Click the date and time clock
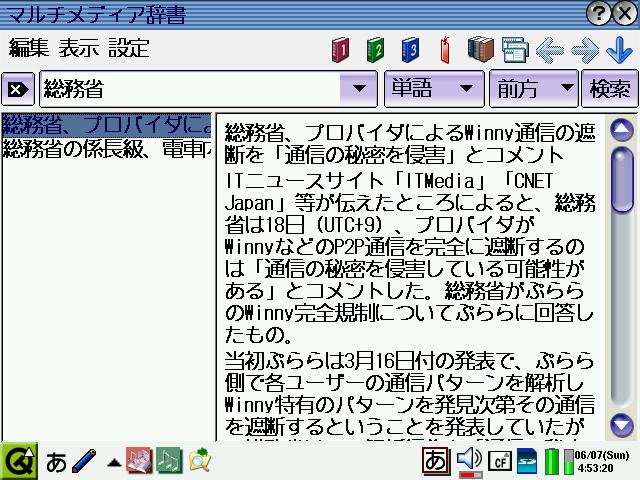The width and height of the screenshot is (640, 480). pos(602,461)
